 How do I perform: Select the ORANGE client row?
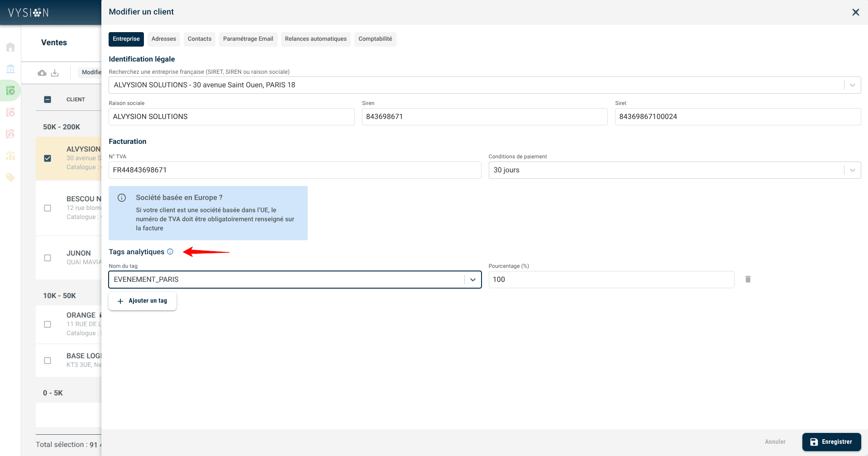(68, 324)
